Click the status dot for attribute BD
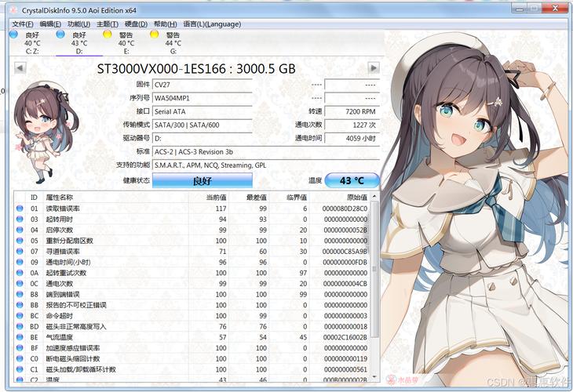 coord(20,327)
